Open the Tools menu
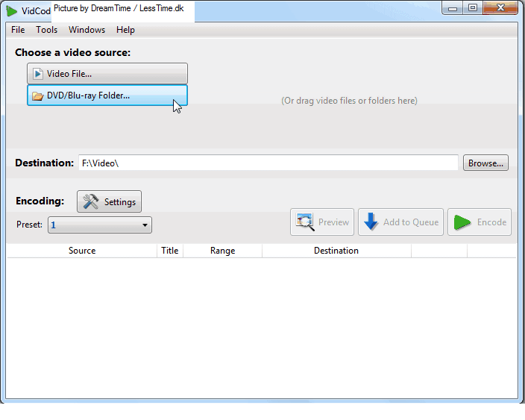The height and width of the screenshot is (420, 525). (x=46, y=30)
